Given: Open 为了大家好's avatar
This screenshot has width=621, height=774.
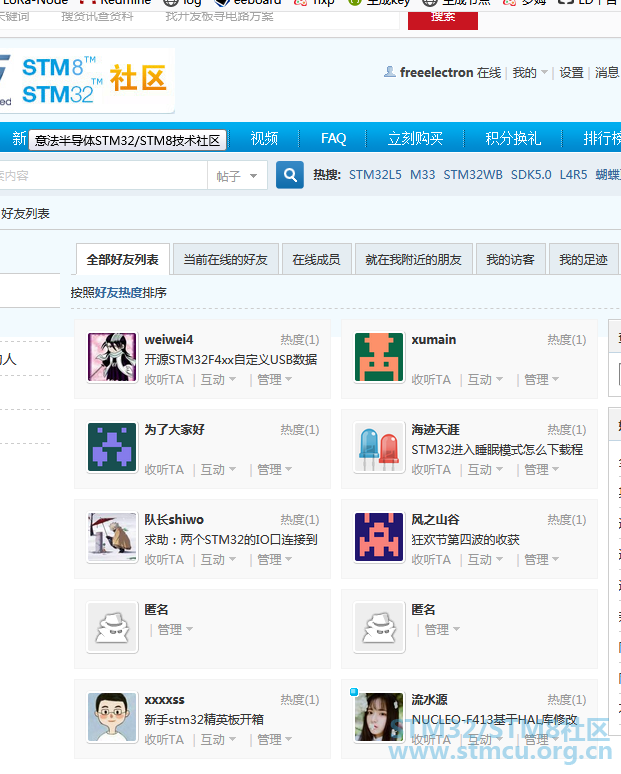Looking at the screenshot, I should pyautogui.click(x=112, y=447).
